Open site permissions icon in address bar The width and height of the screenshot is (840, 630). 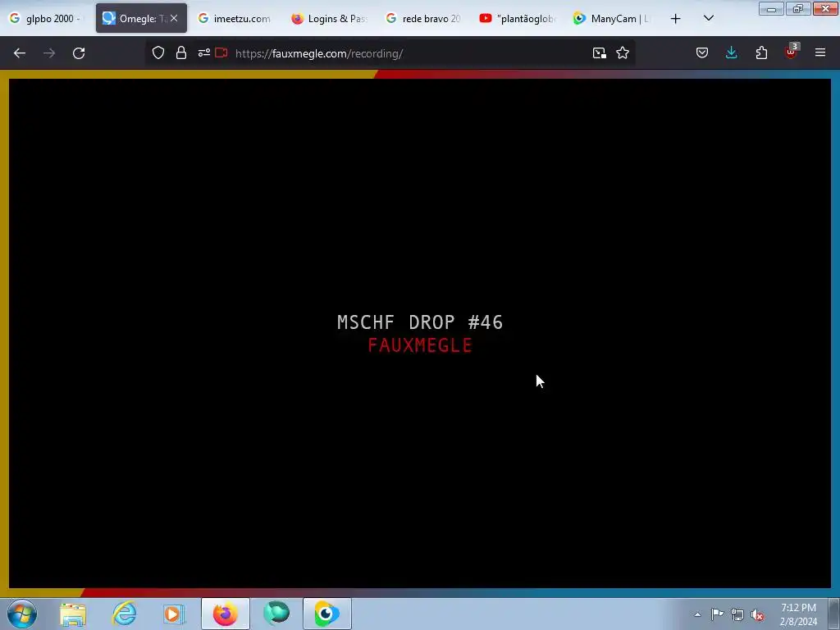tap(203, 52)
